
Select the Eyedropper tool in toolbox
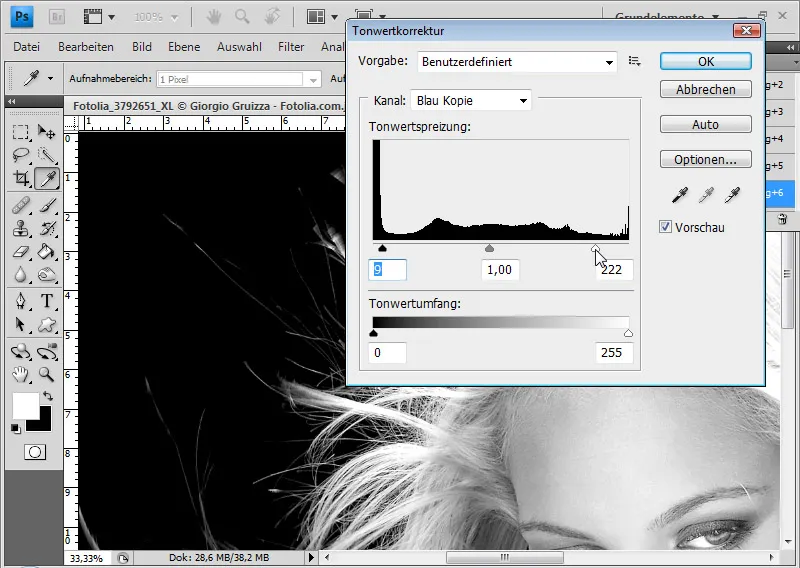click(47, 179)
